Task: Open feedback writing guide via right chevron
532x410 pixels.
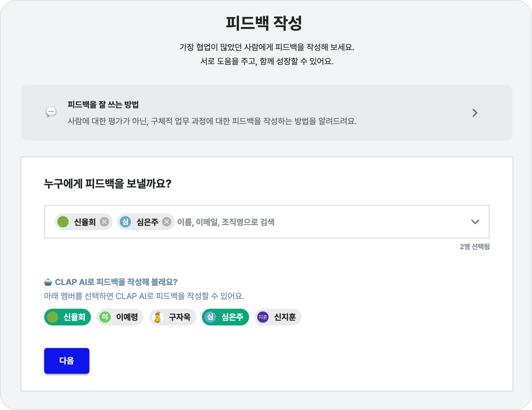Action: pos(475,113)
